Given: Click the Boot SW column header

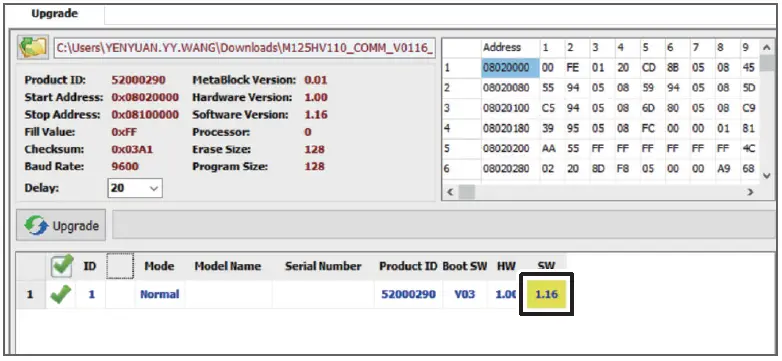Looking at the screenshot, I should click(465, 266).
